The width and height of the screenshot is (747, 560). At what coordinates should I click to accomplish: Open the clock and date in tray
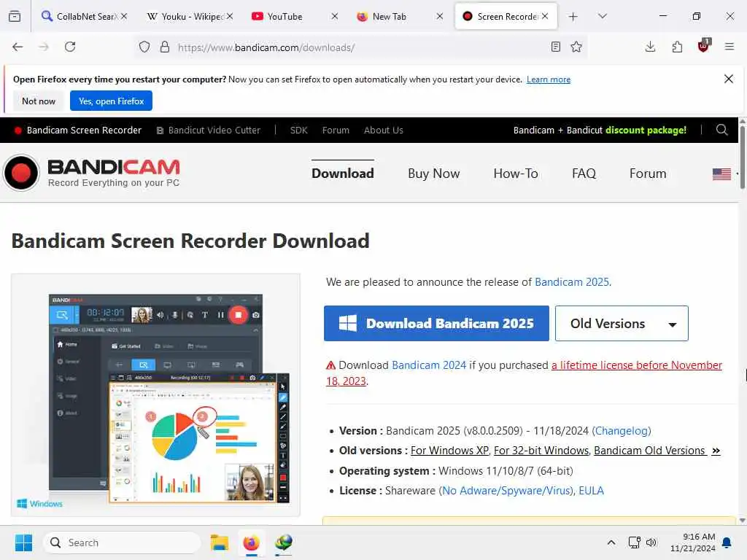[693, 542]
